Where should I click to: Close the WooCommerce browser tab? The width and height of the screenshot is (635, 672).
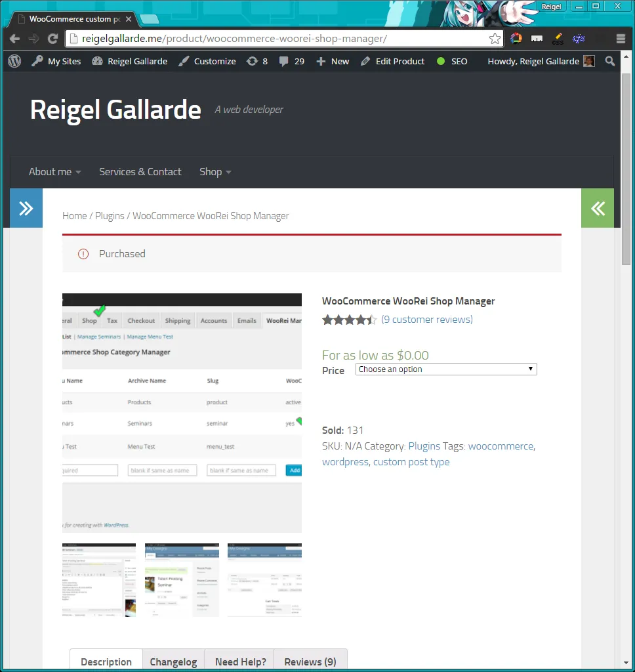pyautogui.click(x=129, y=19)
